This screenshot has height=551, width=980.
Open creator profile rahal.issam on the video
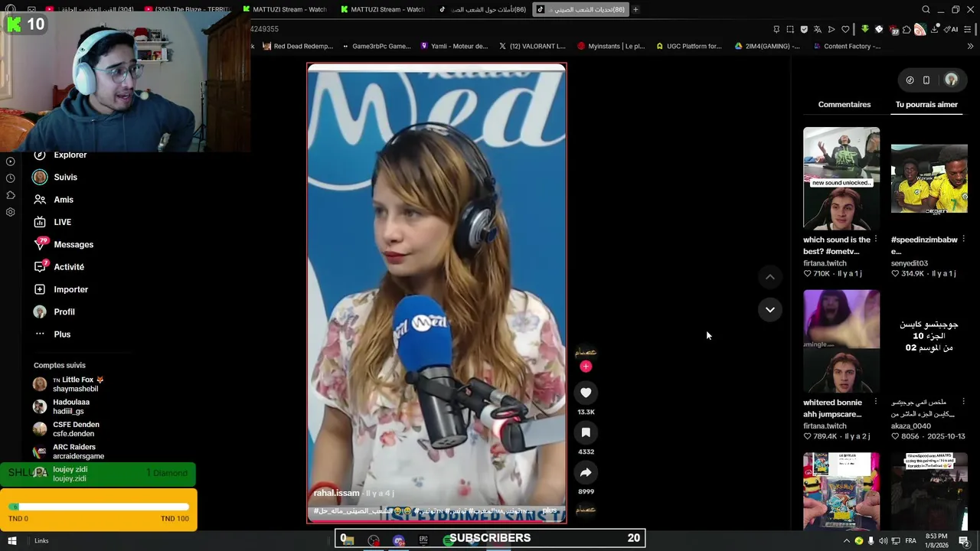(336, 493)
